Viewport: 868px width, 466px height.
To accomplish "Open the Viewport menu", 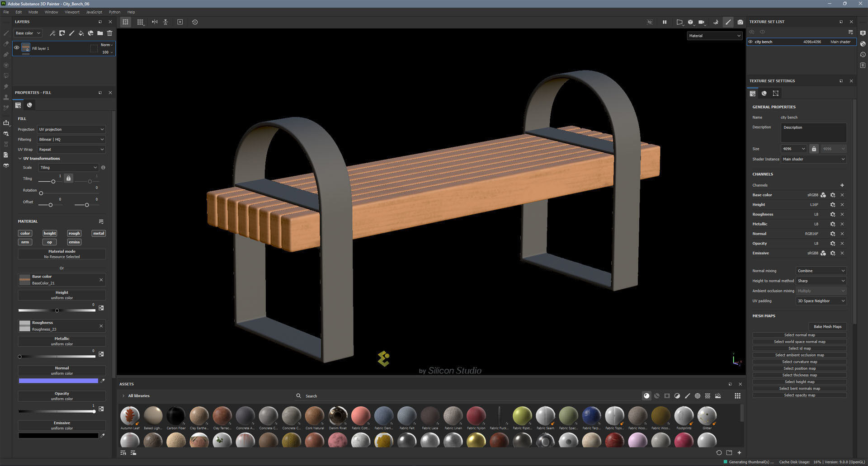I will (72, 12).
